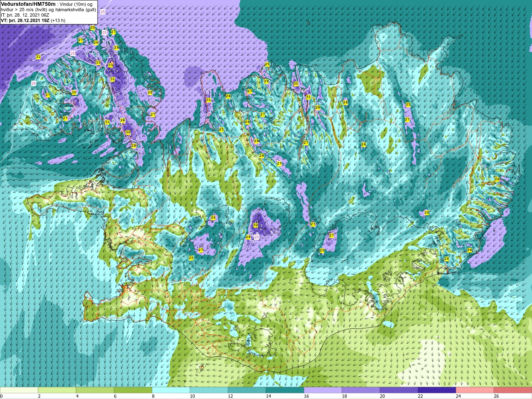Click the teal 12–14 legend swatch
Image resolution: width=532 pixels, height=399 pixels.
(247, 390)
